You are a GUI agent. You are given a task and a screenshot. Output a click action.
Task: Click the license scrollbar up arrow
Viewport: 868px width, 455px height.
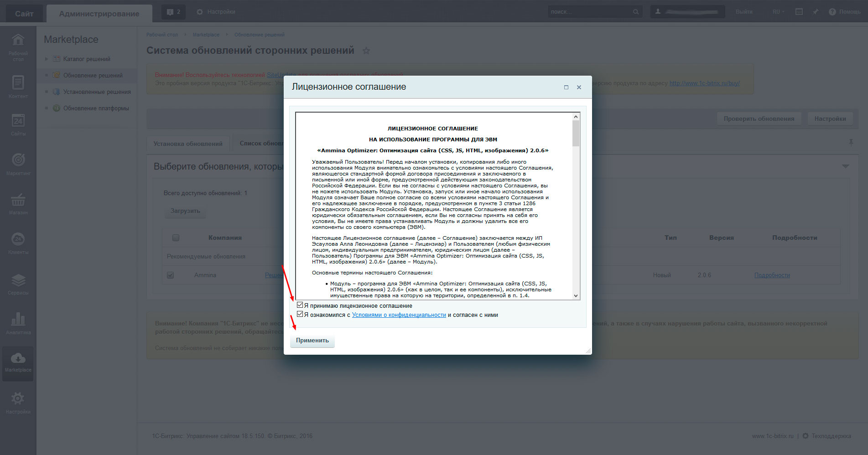[x=576, y=117]
